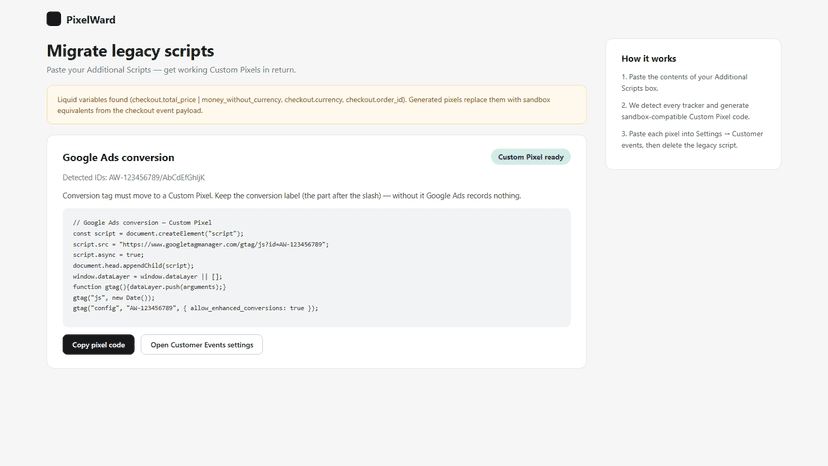Click the function gtag() code line
828x466 pixels.
149,287
